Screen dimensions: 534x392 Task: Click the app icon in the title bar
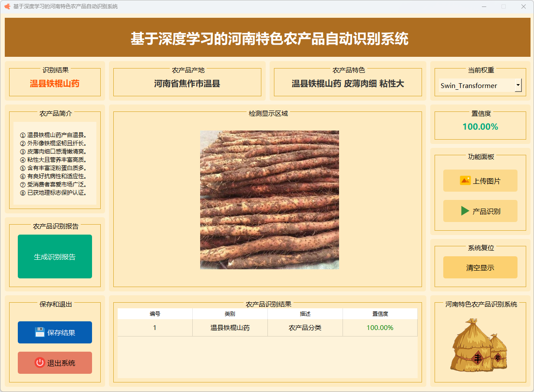coord(7,7)
